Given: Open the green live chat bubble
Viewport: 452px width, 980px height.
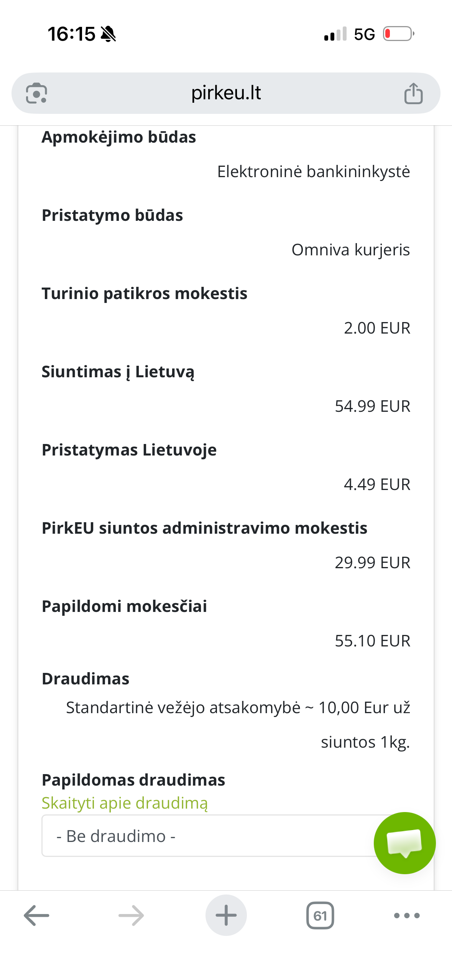Looking at the screenshot, I should pyautogui.click(x=404, y=843).
